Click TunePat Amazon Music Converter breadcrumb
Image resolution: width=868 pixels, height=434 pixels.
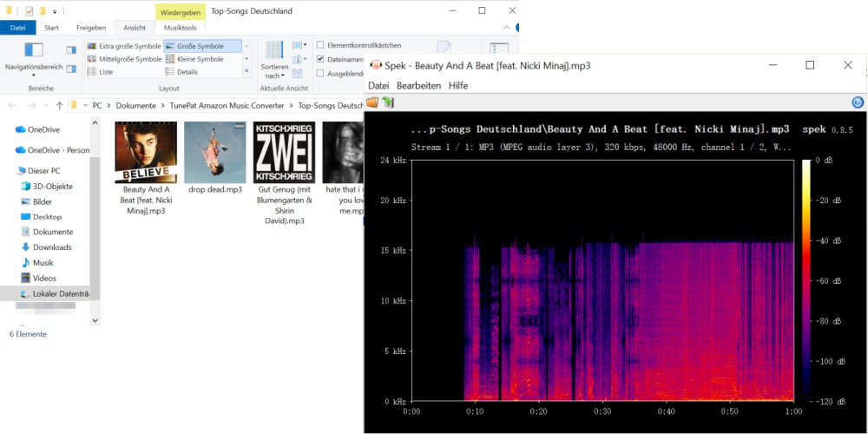(227, 105)
